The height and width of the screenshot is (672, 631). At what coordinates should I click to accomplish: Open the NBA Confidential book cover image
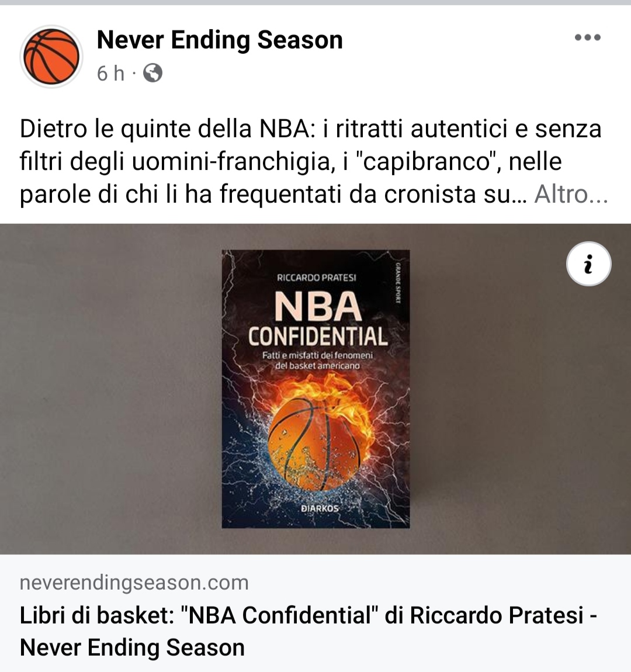coord(315,389)
